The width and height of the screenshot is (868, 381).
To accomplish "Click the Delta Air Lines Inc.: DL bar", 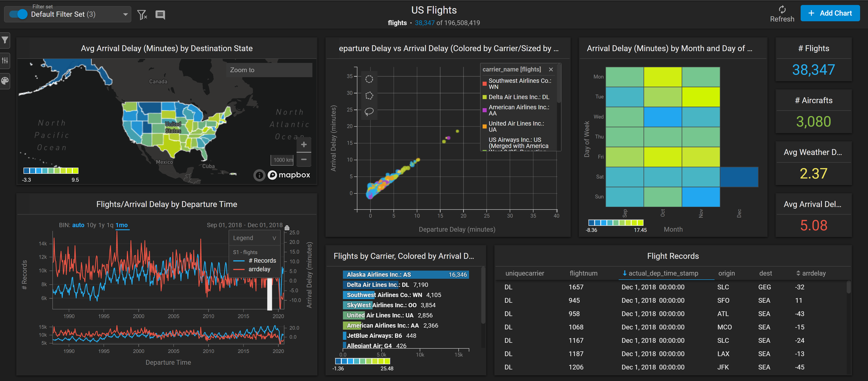I will point(371,285).
